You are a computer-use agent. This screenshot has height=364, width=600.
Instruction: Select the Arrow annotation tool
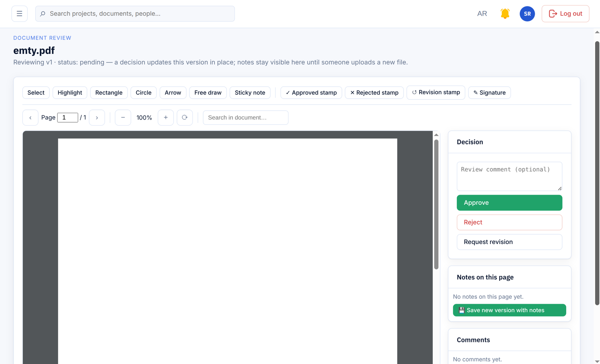point(173,93)
